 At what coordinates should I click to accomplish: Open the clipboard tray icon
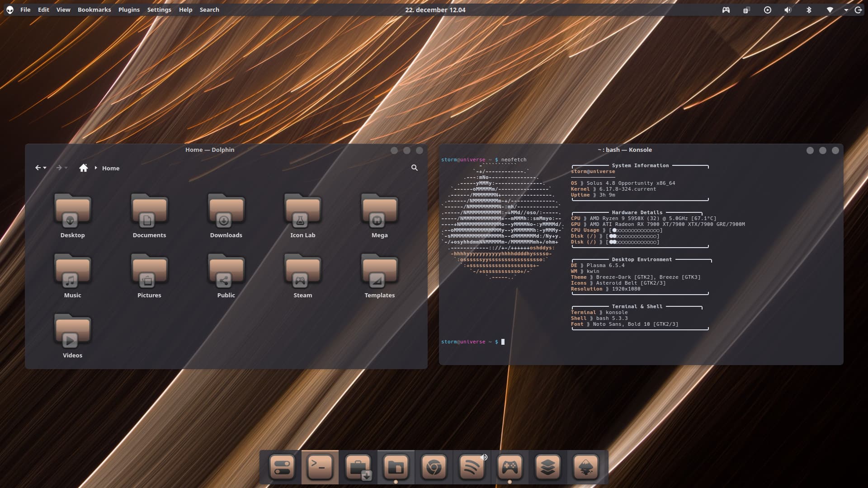[746, 10]
